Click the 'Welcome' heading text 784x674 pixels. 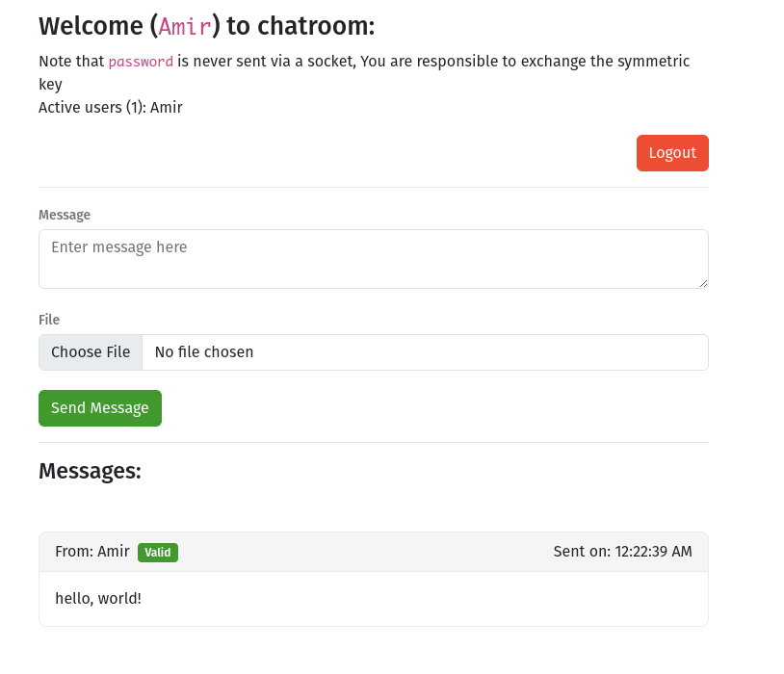[x=91, y=26]
